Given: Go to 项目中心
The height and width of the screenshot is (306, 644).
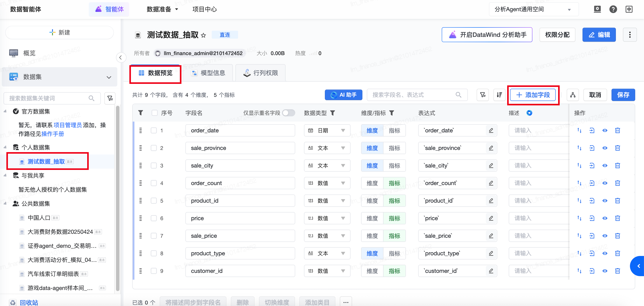Looking at the screenshot, I should pos(204,9).
